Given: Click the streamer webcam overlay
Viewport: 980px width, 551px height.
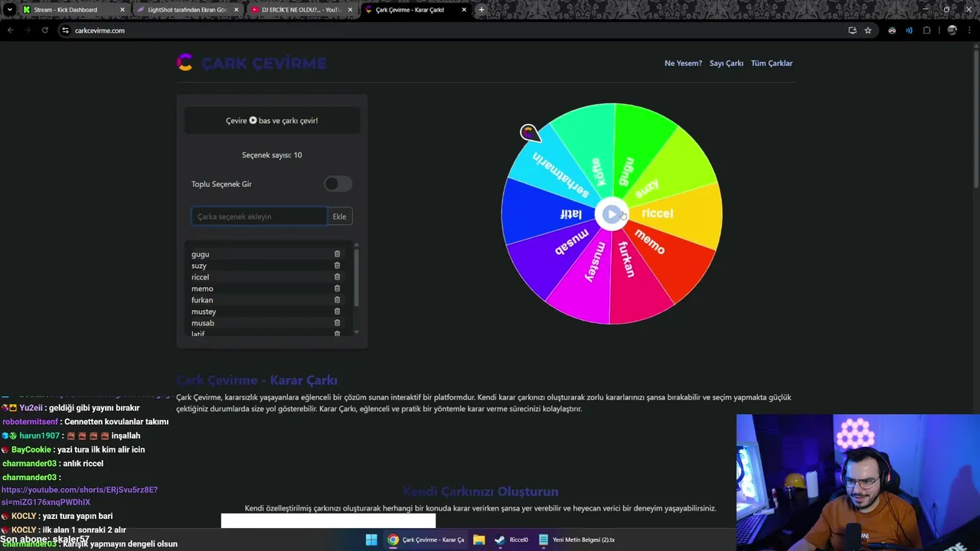Looking at the screenshot, I should 858,482.
